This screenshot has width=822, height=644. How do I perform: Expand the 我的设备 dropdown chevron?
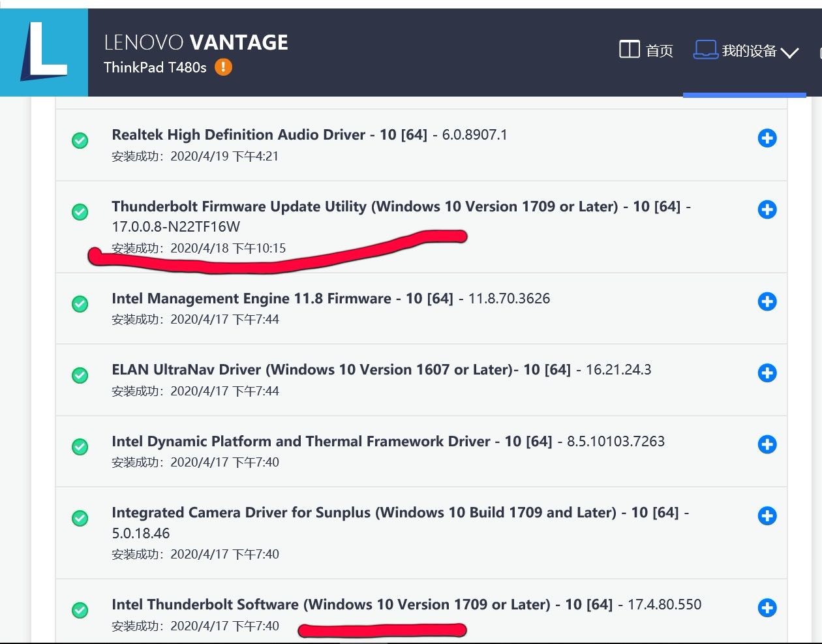tap(789, 53)
